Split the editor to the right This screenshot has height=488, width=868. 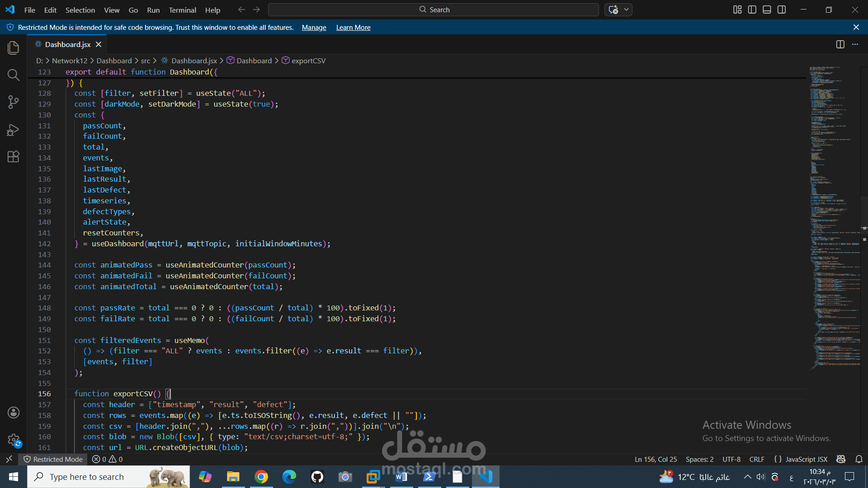tap(840, 44)
